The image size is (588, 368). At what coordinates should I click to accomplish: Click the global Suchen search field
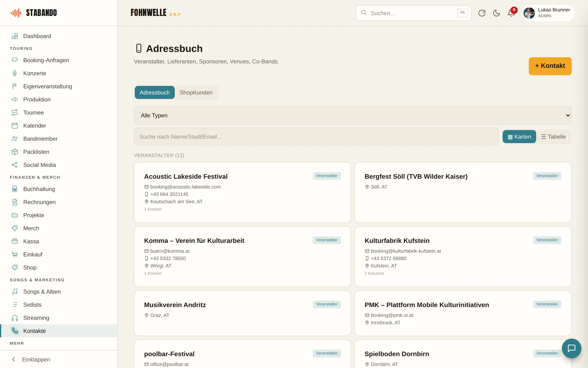pos(413,13)
